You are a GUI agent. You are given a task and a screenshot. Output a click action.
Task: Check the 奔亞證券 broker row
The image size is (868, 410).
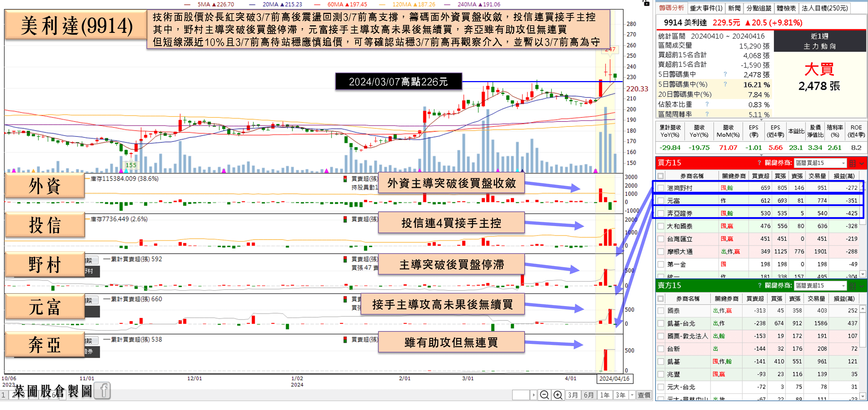(x=661, y=213)
